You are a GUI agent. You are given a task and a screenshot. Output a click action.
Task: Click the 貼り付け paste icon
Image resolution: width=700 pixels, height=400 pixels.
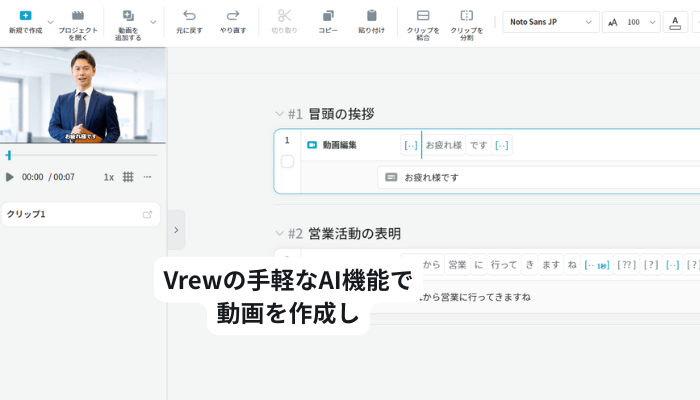[x=371, y=16]
